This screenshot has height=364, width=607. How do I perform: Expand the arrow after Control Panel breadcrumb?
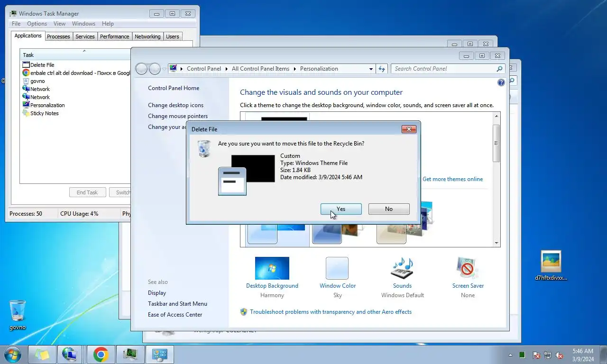227,69
